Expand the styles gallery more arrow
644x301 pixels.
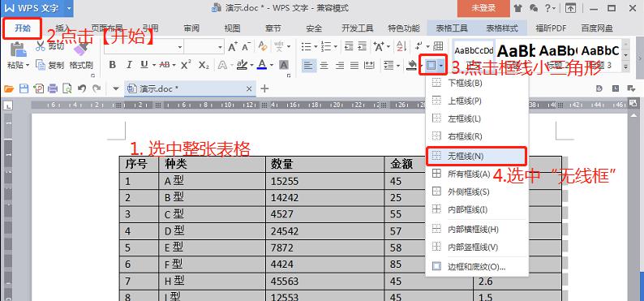(x=625, y=67)
